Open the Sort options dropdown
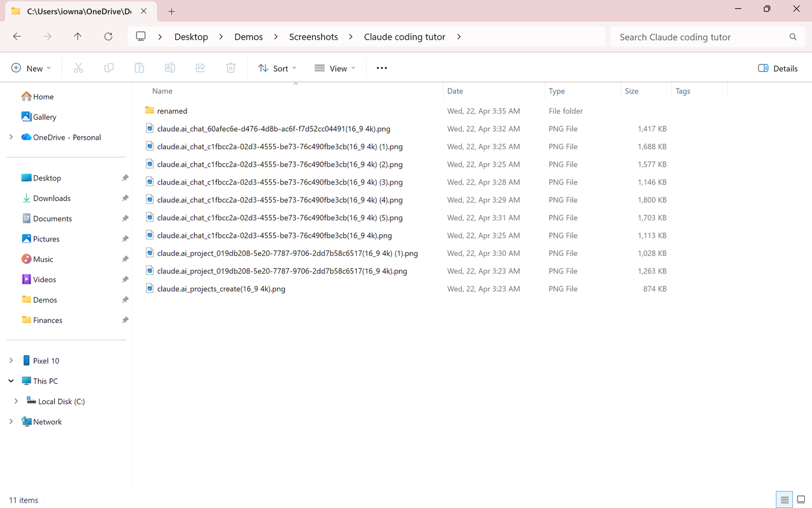Image resolution: width=812 pixels, height=508 pixels. [277, 68]
